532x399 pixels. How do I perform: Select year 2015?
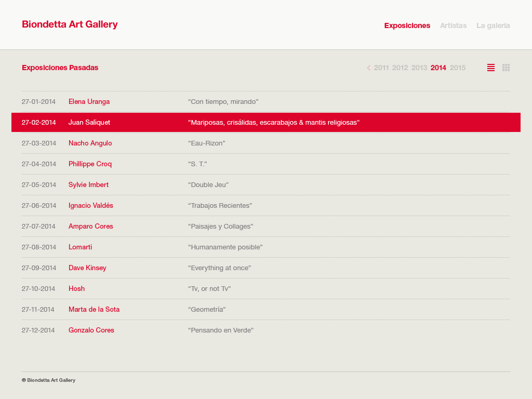coord(458,68)
